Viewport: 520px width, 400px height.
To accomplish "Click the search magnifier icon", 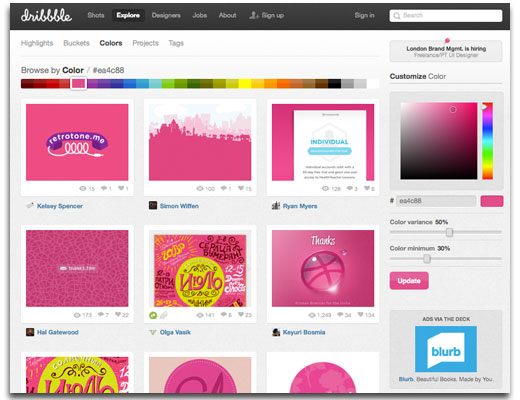I will pos(396,16).
